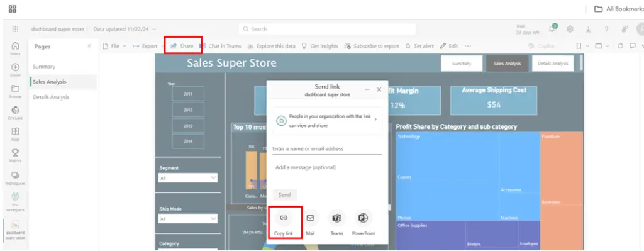Click the download icon in header
This screenshot has height=251, width=644.
[x=588, y=29]
